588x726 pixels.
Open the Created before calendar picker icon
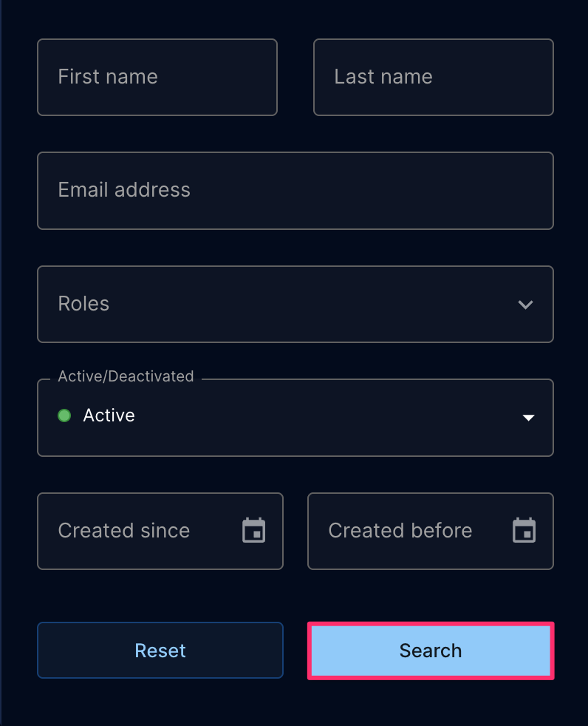coord(524,530)
